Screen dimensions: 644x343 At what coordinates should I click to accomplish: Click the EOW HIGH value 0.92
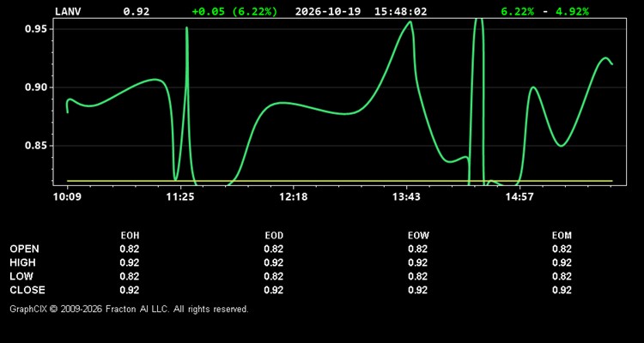417,262
